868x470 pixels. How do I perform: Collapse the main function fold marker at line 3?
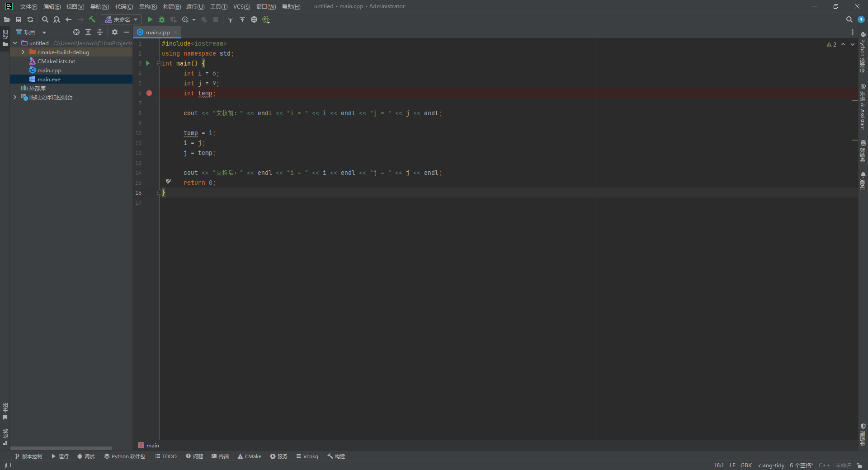[159, 63]
